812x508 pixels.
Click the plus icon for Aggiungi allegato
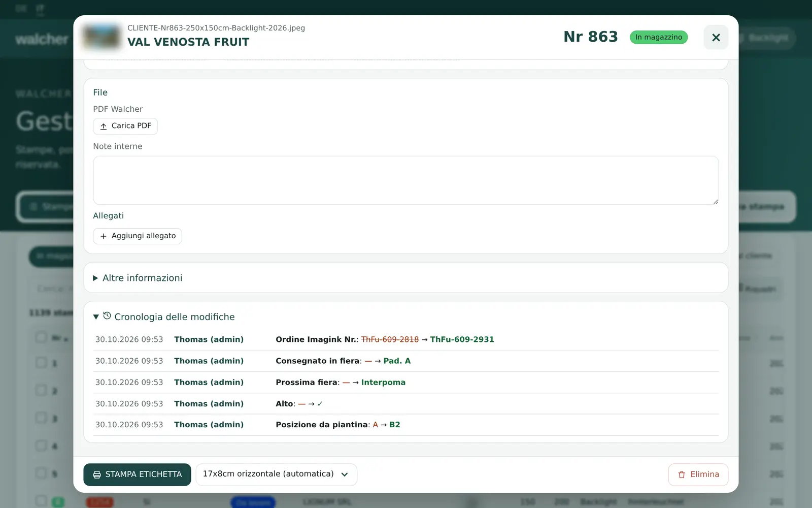pos(104,236)
